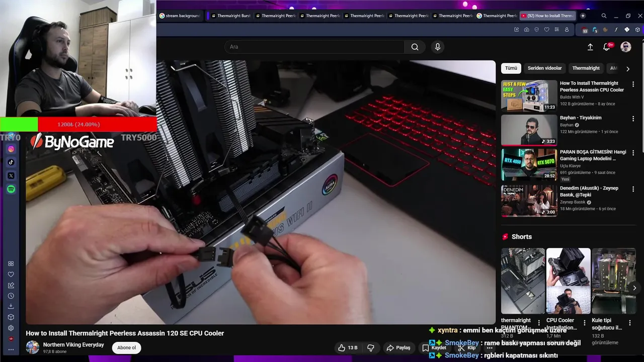Click the search magnifier button on YouTube
Viewport: 644px width, 362px height.
(415, 47)
